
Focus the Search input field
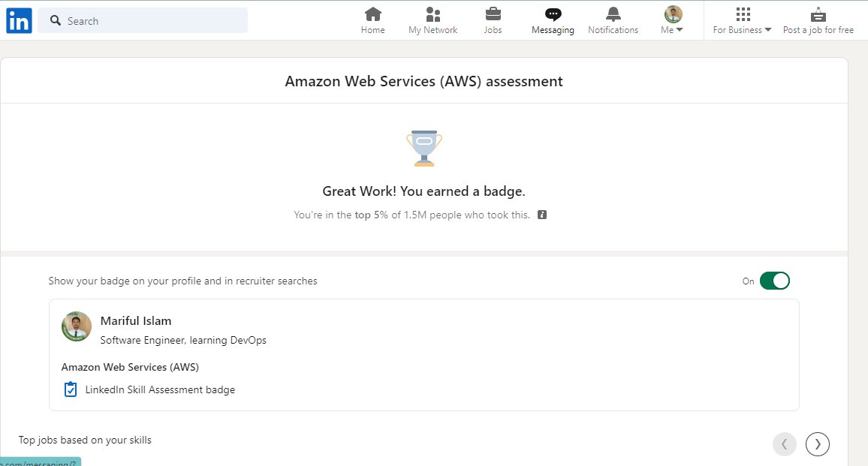143,20
